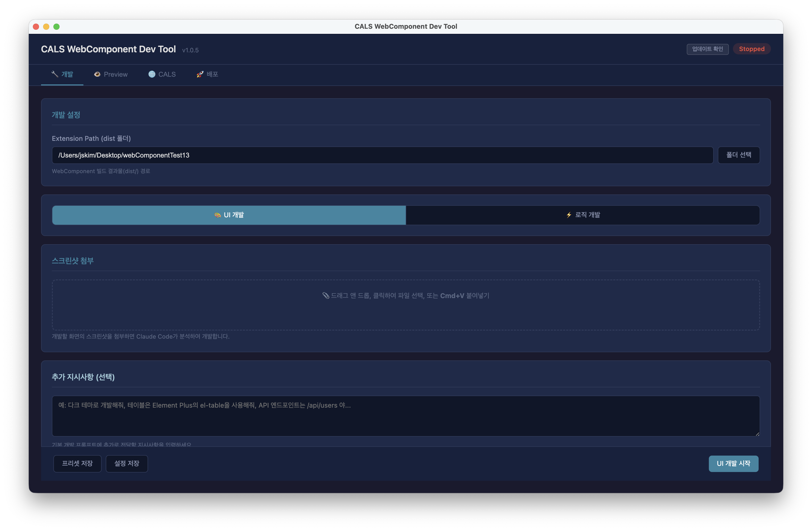Start development with UI 개발 시작
Viewport: 812px width, 531px height.
[733, 464]
